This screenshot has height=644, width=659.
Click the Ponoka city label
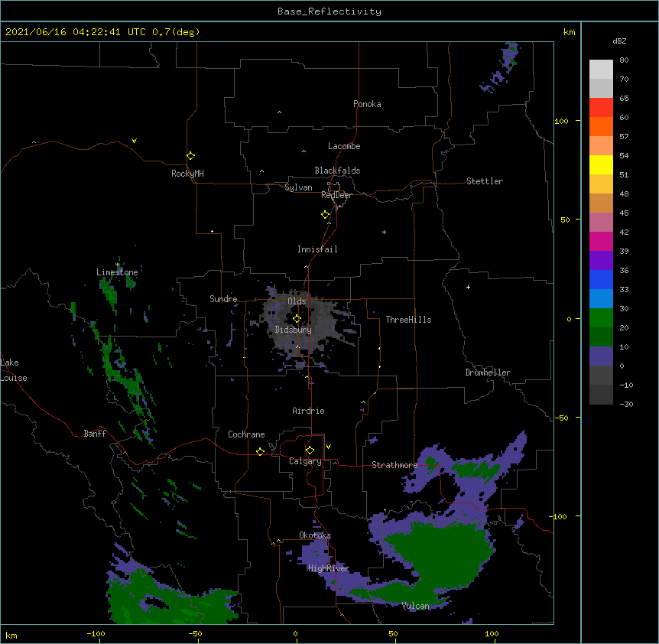click(367, 104)
